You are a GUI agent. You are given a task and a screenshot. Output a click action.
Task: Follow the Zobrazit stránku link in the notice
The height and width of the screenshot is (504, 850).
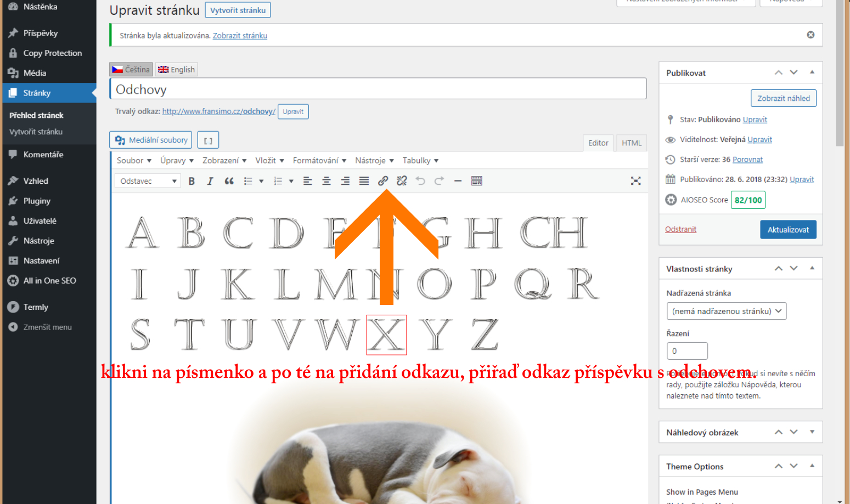pyautogui.click(x=240, y=36)
